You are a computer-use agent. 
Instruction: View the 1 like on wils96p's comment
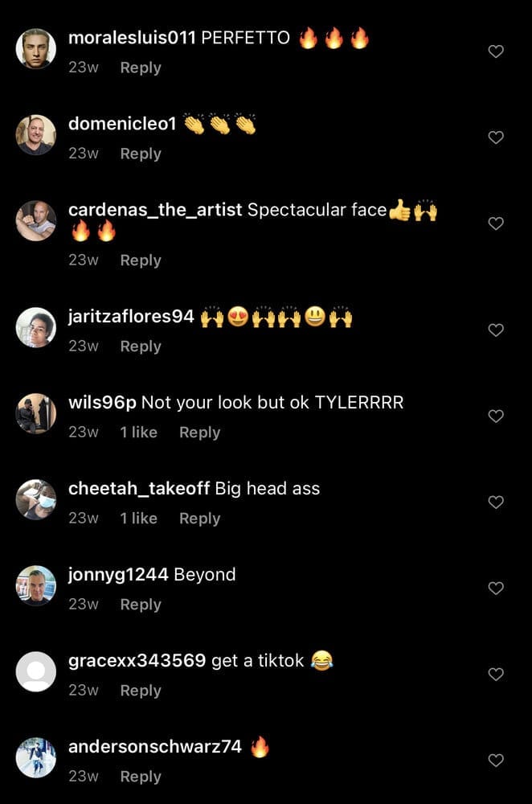138,433
